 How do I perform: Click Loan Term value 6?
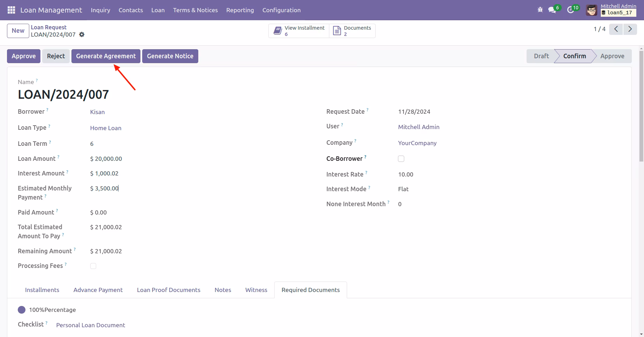92,144
